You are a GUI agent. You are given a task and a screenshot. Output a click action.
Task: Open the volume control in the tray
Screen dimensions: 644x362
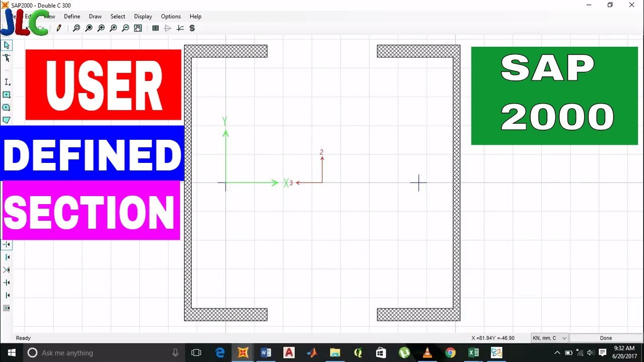[x=590, y=353]
